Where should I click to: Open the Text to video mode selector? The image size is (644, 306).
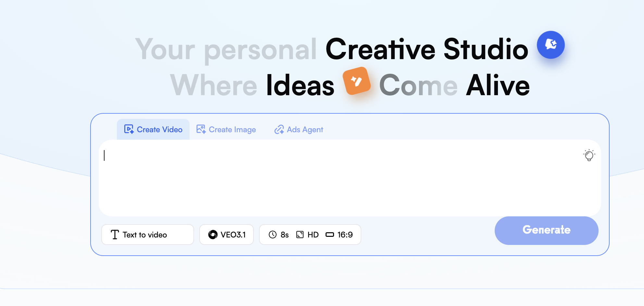[x=147, y=235]
